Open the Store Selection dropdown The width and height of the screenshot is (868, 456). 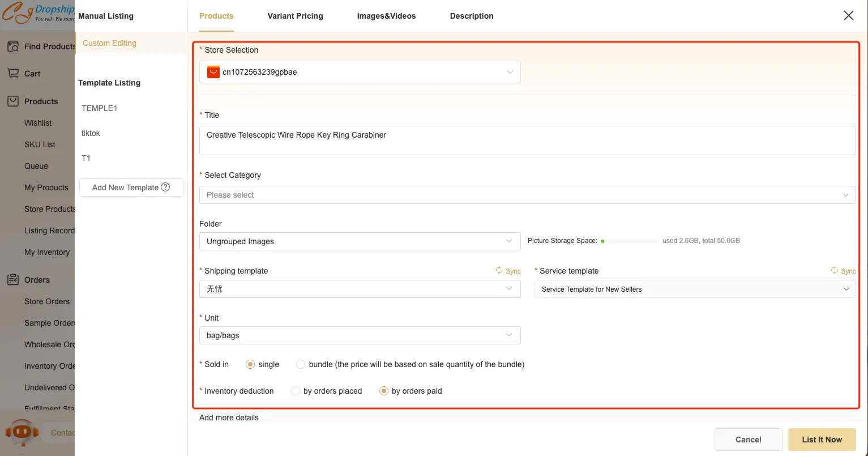tap(360, 72)
